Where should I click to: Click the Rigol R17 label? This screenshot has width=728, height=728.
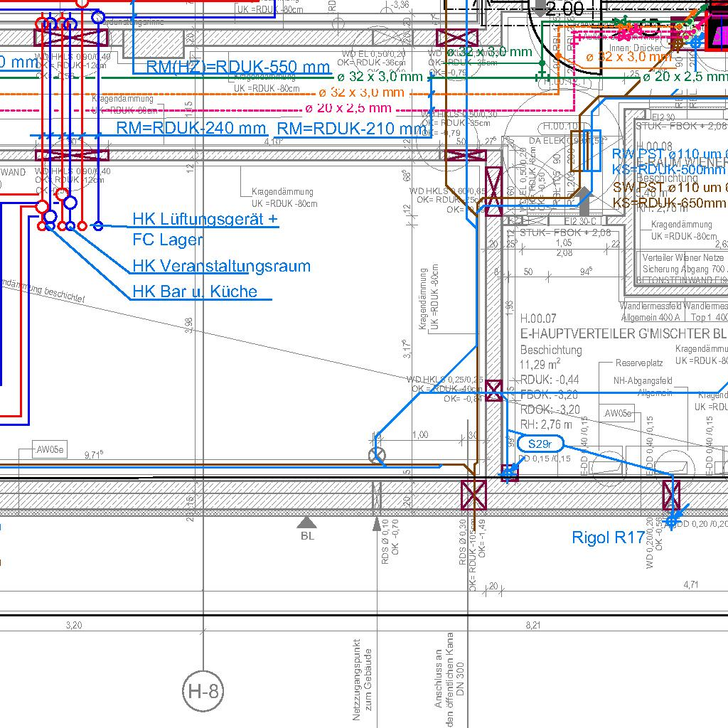tap(608, 538)
